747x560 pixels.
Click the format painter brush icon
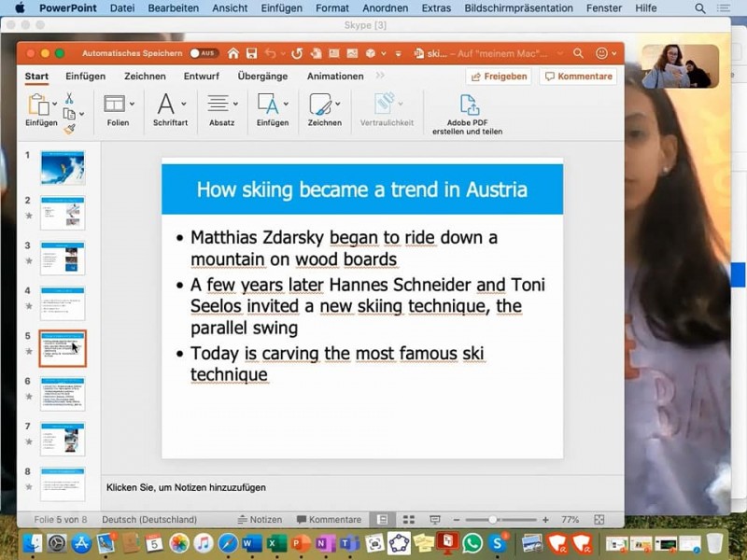tap(69, 129)
